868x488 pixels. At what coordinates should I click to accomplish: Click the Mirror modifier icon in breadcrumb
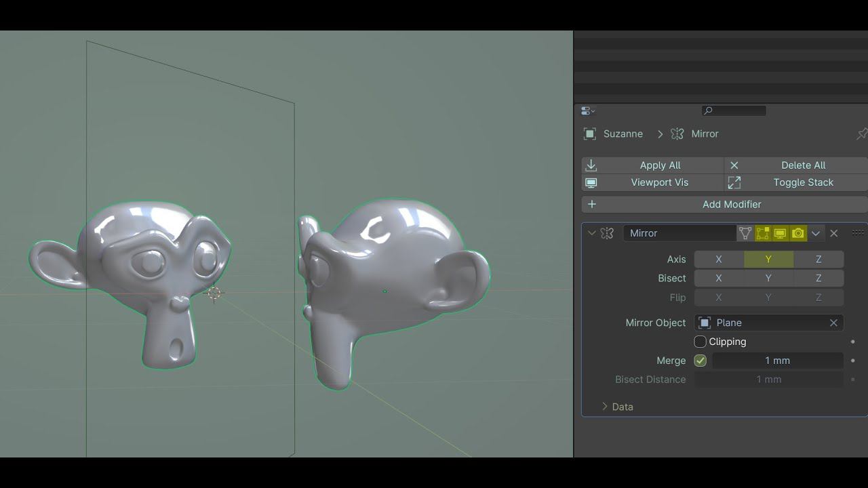(x=677, y=134)
